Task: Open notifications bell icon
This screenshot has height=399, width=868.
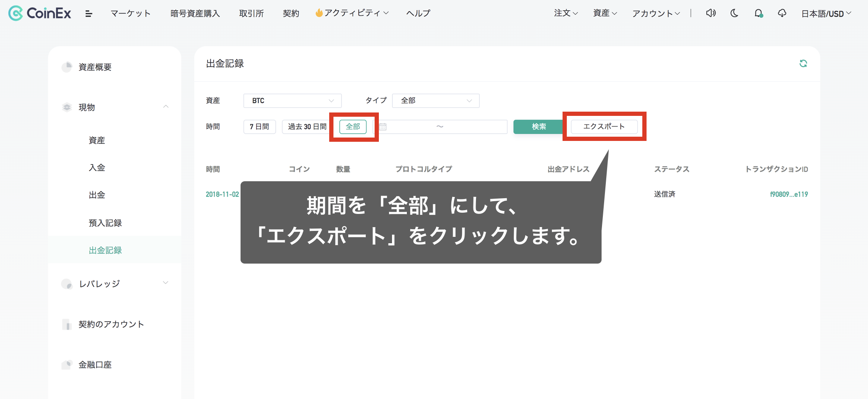Action: point(759,13)
